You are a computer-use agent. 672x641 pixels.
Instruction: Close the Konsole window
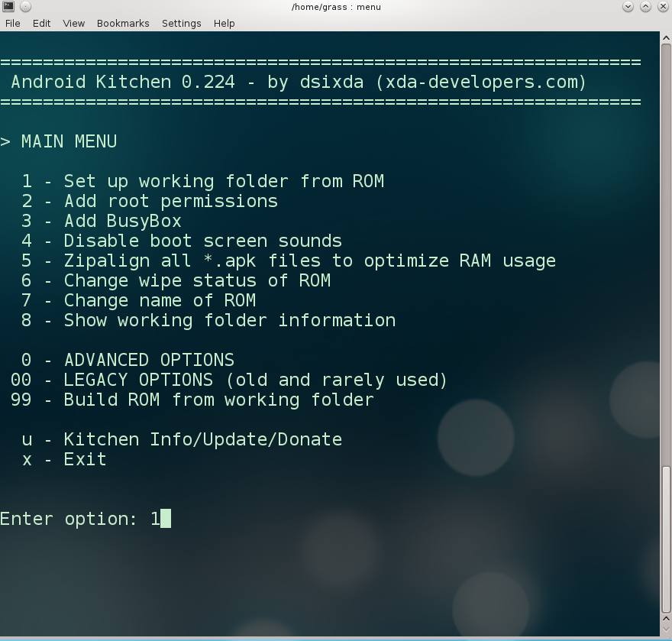tap(663, 7)
